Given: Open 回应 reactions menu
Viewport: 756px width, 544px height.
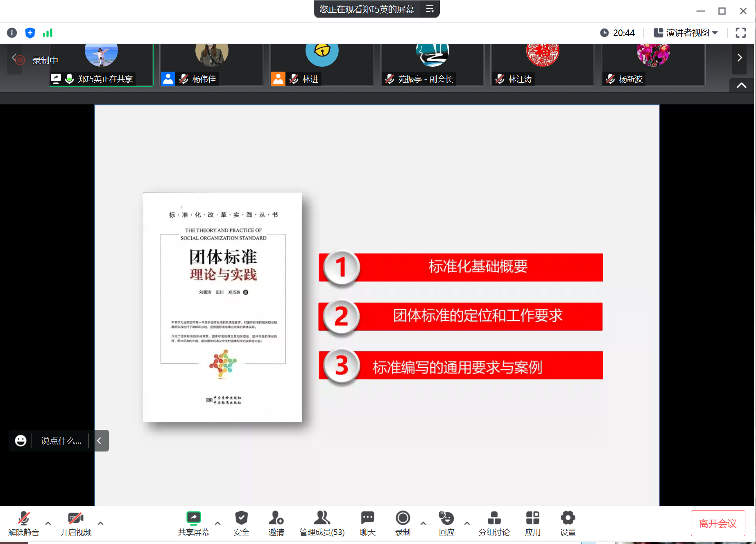Looking at the screenshot, I should click(446, 524).
